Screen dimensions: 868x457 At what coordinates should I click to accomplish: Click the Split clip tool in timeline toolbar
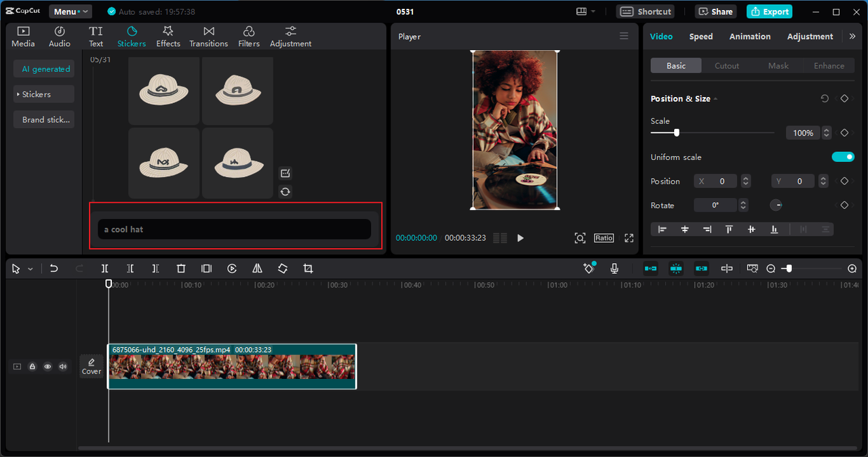click(104, 269)
